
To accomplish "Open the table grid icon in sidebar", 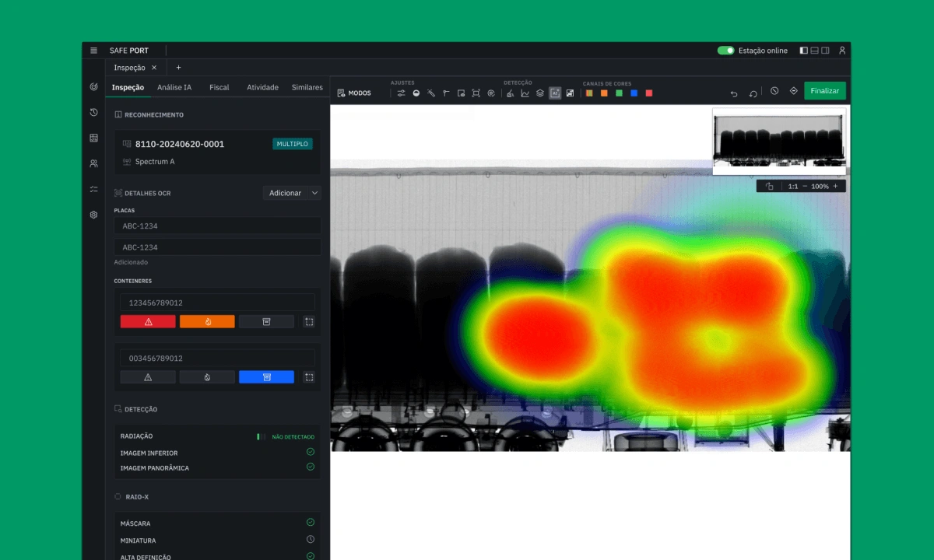I will tap(93, 138).
